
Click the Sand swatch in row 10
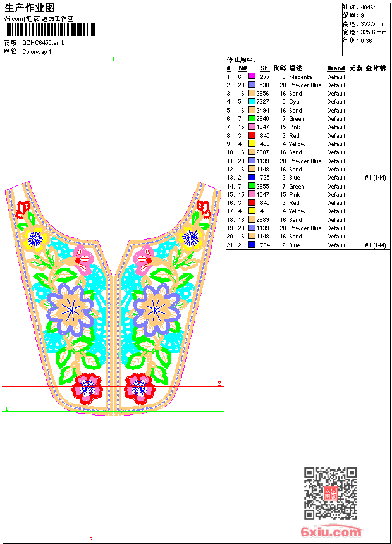[x=252, y=152]
